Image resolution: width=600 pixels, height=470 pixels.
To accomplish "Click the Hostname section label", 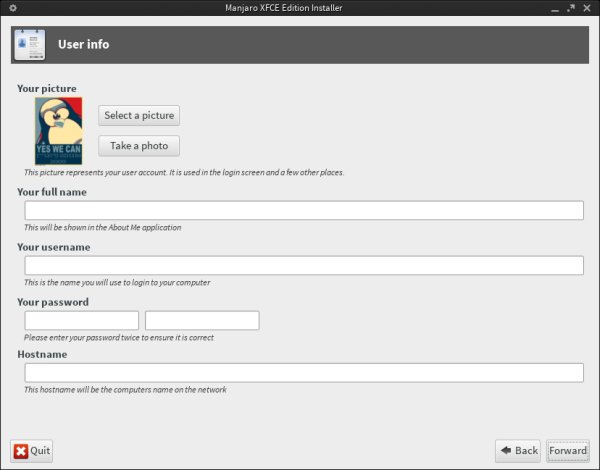I will click(42, 354).
